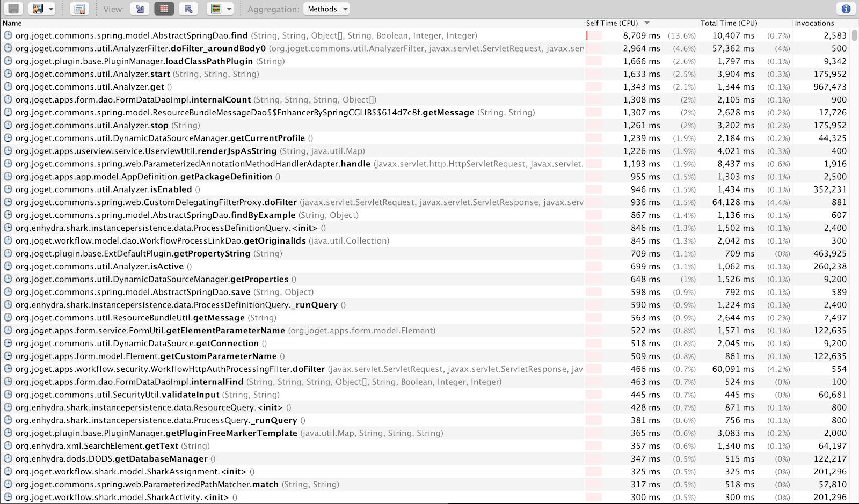Screen dimensions: 859x504
Task: Click the clock icon beside AbstractSpringDao.save
Action: coord(8,292)
